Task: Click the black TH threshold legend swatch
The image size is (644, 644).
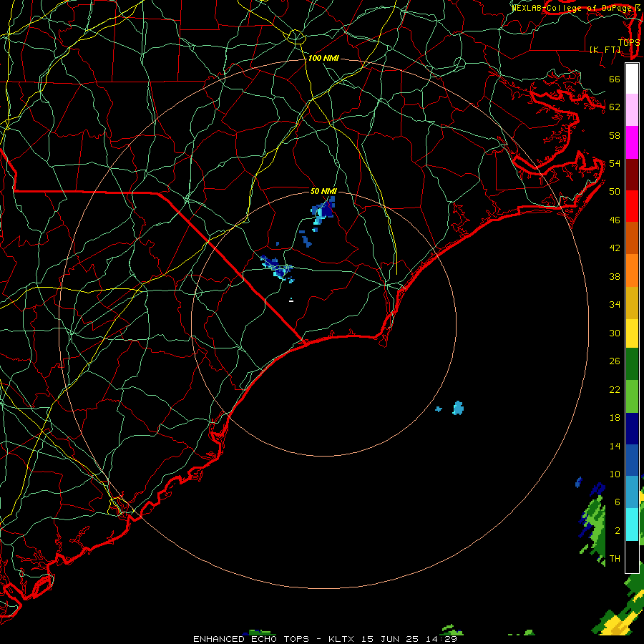Action: click(632, 557)
